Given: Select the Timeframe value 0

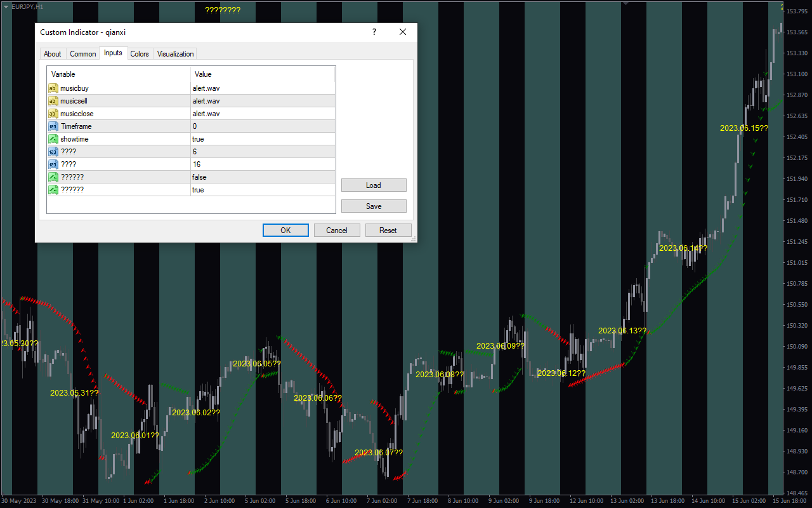Looking at the screenshot, I should click(x=263, y=126).
